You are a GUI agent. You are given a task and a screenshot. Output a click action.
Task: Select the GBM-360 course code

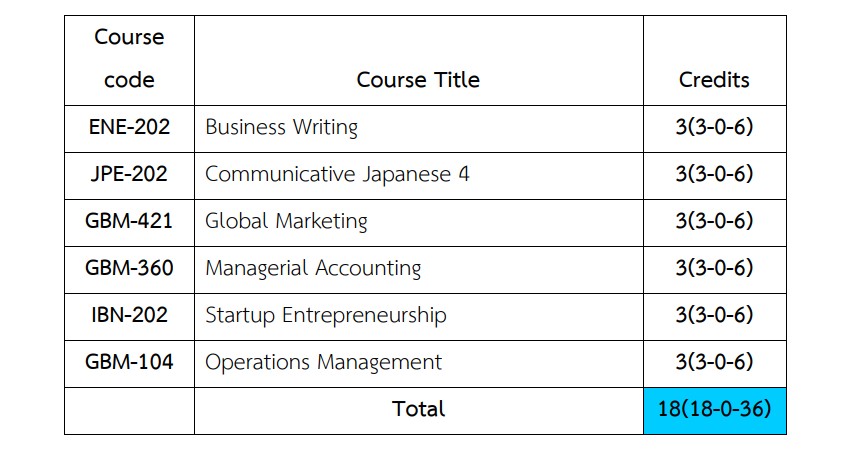click(129, 268)
